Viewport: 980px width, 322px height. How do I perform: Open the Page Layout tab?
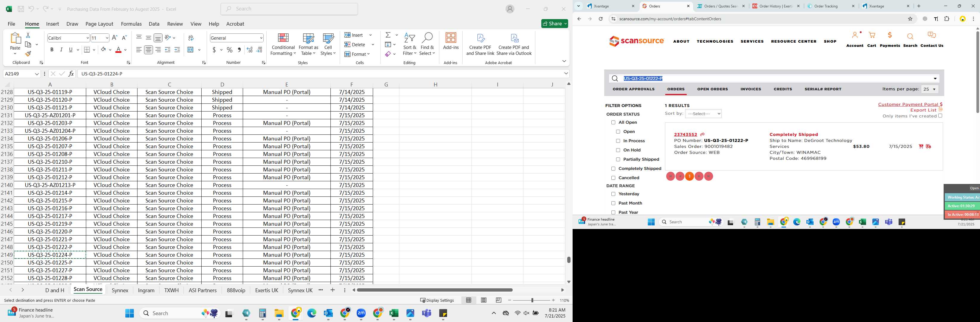[99, 24]
